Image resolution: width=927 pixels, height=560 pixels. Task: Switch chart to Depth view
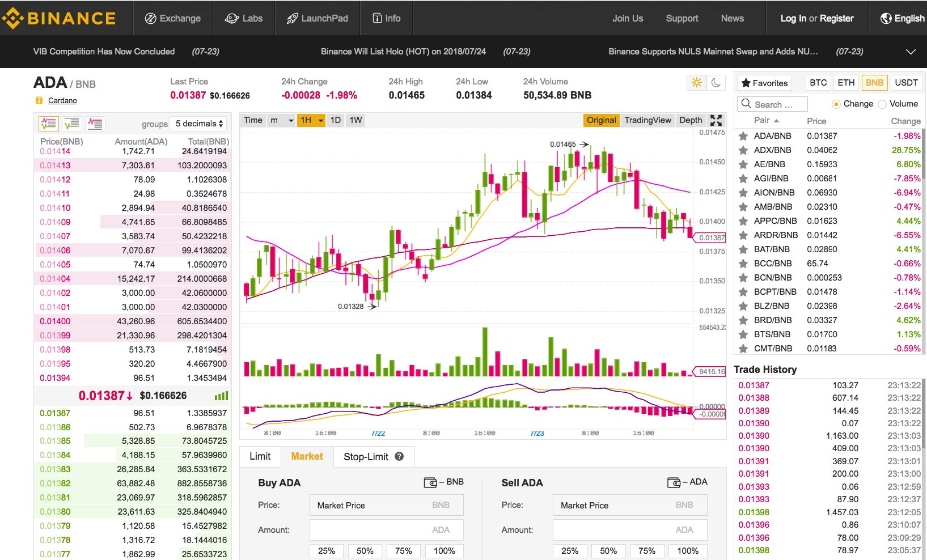[691, 120]
